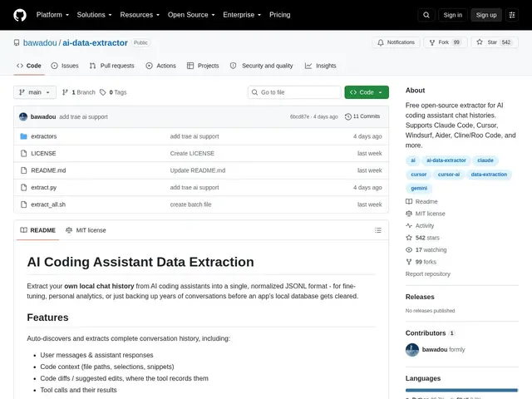The image size is (532, 399).
Task: Select the 'data-extraction' topic tag
Action: (x=489, y=175)
